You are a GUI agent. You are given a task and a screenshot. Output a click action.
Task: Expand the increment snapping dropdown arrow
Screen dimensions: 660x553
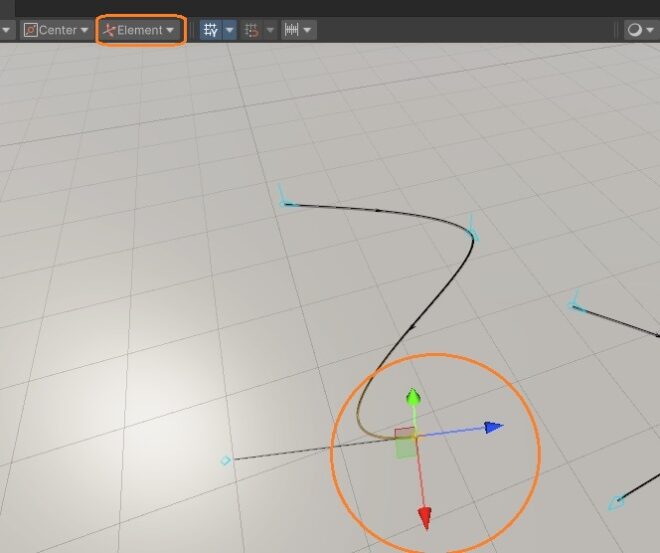[308, 30]
